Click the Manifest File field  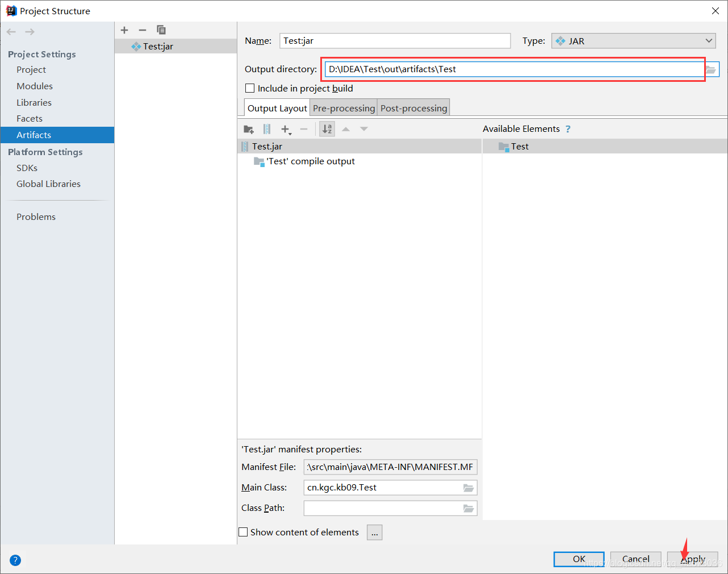tap(390, 467)
